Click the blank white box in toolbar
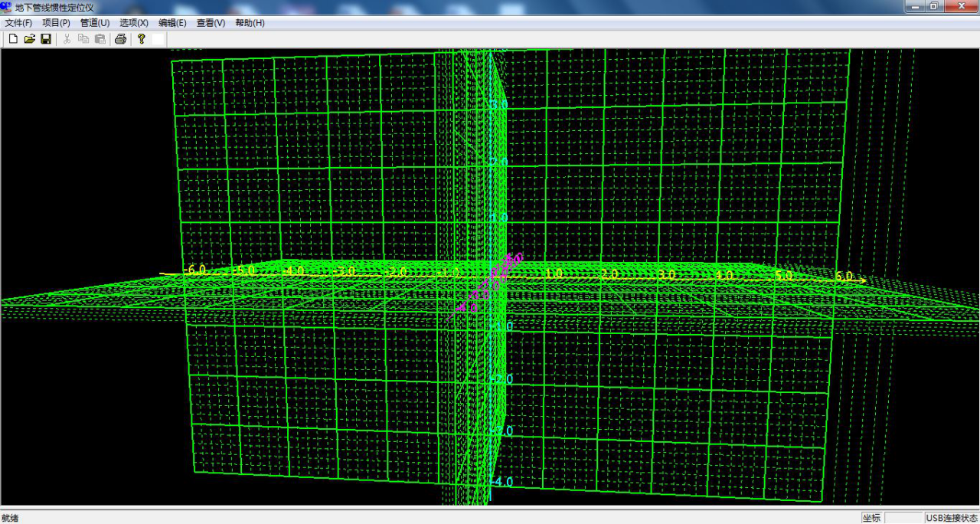Screen dimensions: 980x524 157,39
